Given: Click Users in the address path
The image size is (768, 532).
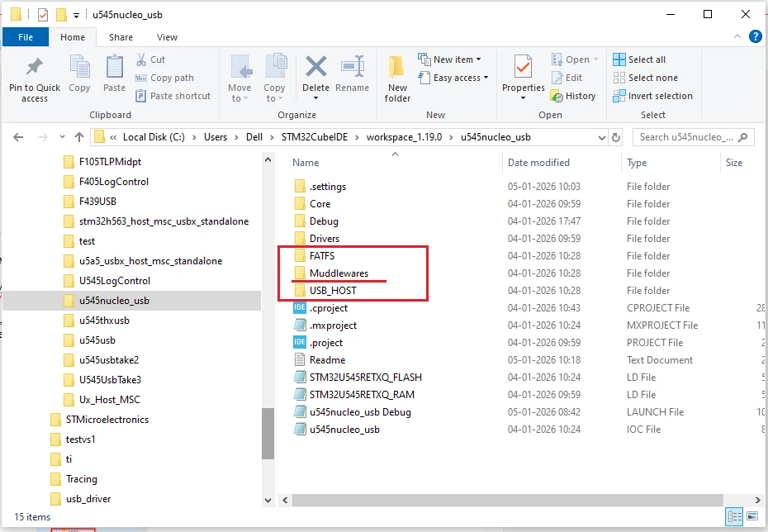Looking at the screenshot, I should pyautogui.click(x=216, y=137).
